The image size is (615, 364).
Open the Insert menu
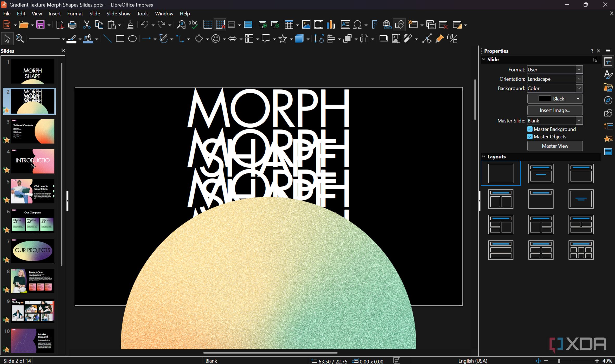click(54, 14)
